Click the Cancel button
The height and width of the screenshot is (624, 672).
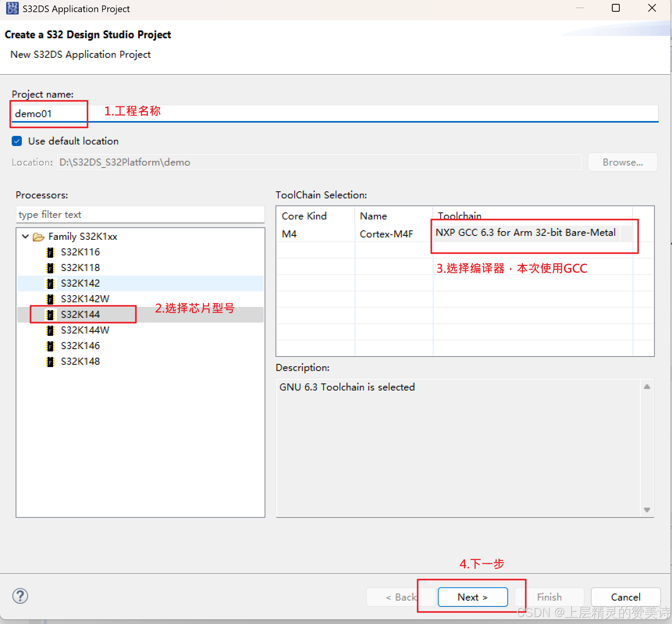tap(626, 597)
